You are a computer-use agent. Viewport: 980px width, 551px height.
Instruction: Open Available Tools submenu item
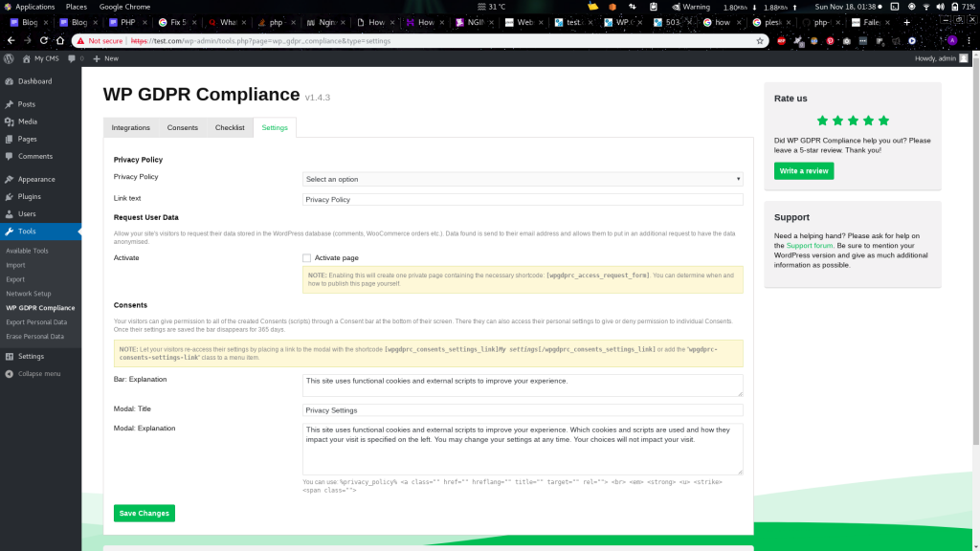27,252
